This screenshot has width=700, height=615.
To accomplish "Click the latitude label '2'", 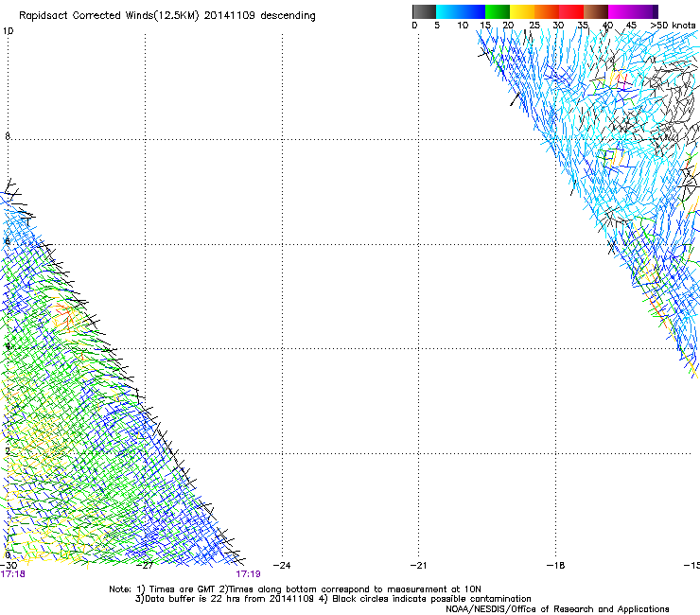I will (x=8, y=450).
